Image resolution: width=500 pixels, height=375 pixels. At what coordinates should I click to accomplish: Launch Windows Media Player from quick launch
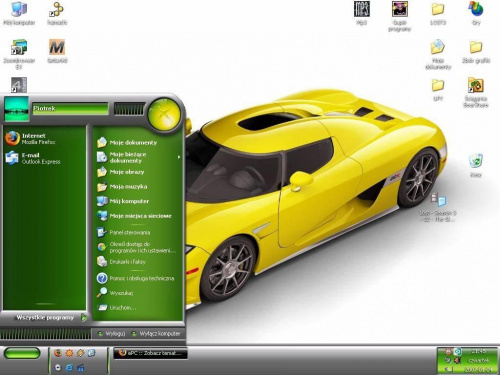[x=58, y=367]
